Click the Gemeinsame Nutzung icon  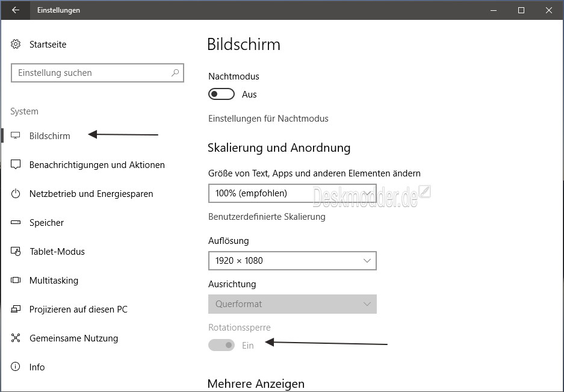(16, 338)
